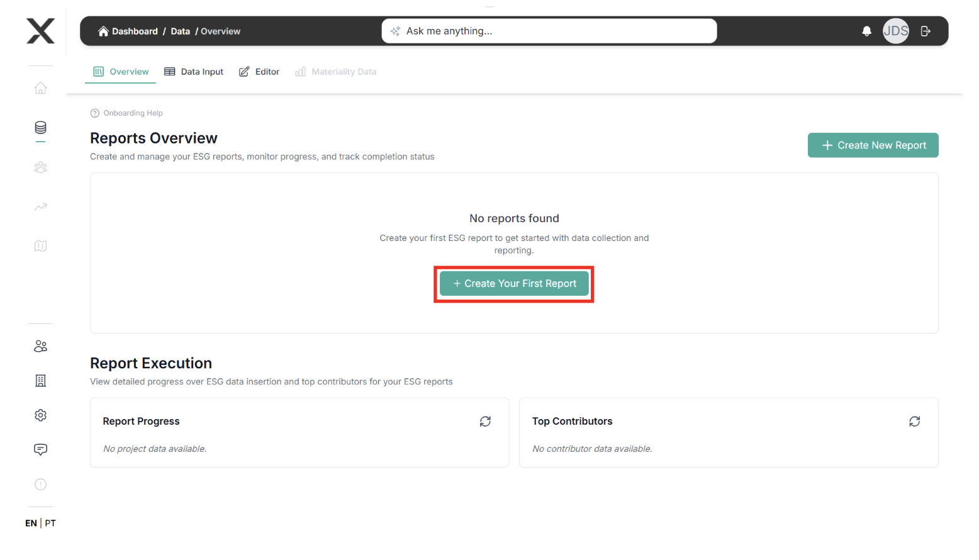The height and width of the screenshot is (560, 979).
Task: Click the sparkle icon in search bar
Action: (395, 31)
